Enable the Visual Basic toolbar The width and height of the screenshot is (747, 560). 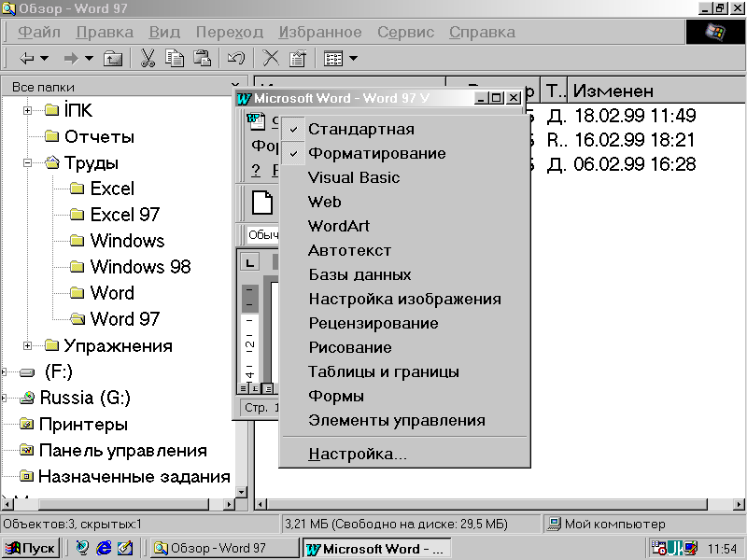tap(404, 177)
